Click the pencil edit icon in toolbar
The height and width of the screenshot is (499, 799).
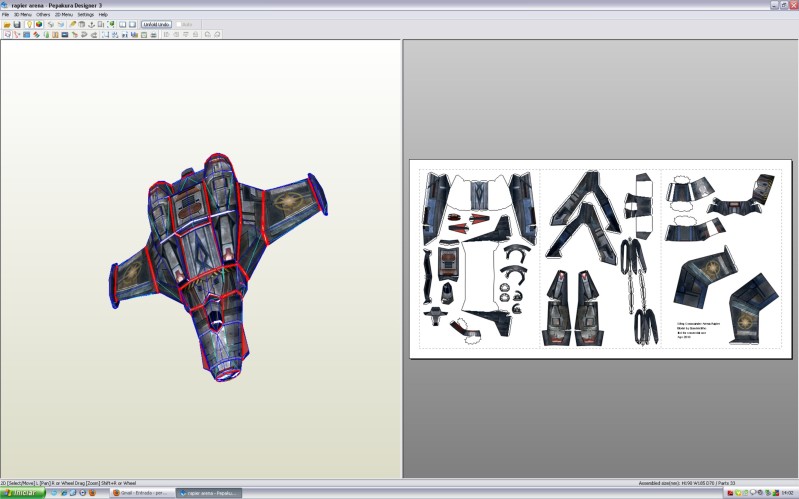pyautogui.click(x=72, y=24)
